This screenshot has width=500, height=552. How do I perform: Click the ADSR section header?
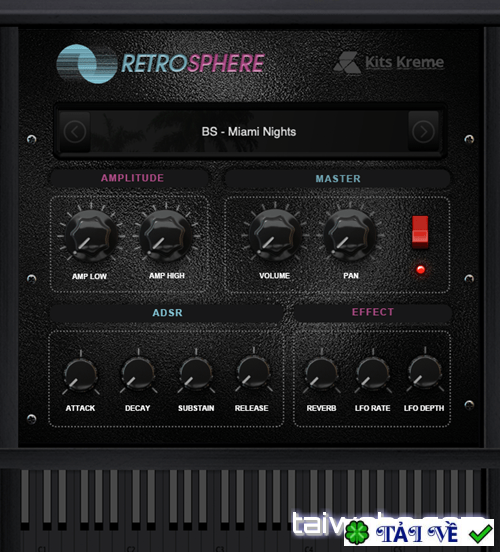(x=167, y=313)
